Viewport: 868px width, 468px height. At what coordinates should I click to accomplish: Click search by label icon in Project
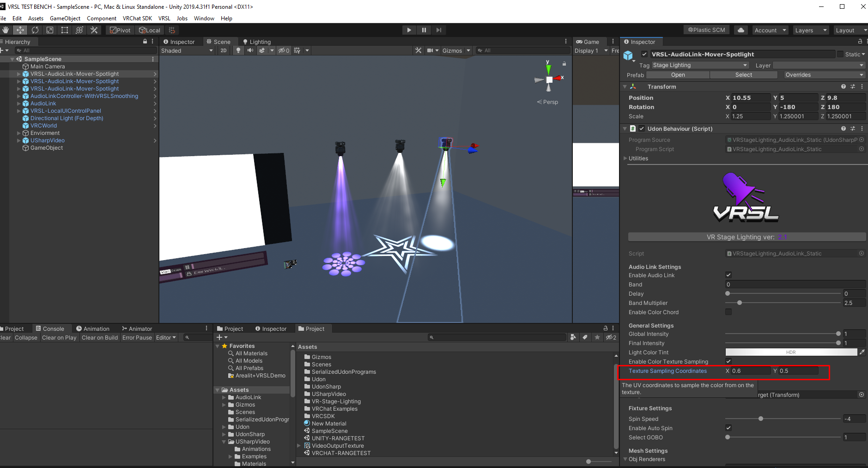pyautogui.click(x=585, y=337)
